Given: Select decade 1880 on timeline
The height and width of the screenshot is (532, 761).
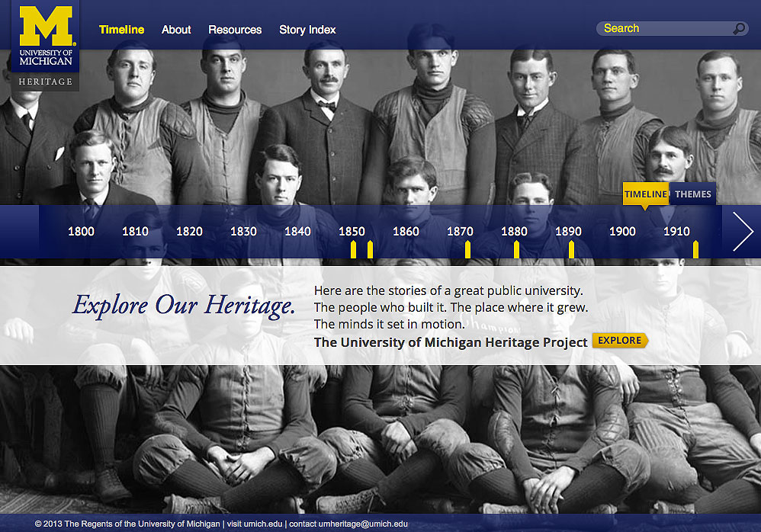Looking at the screenshot, I should pos(514,232).
